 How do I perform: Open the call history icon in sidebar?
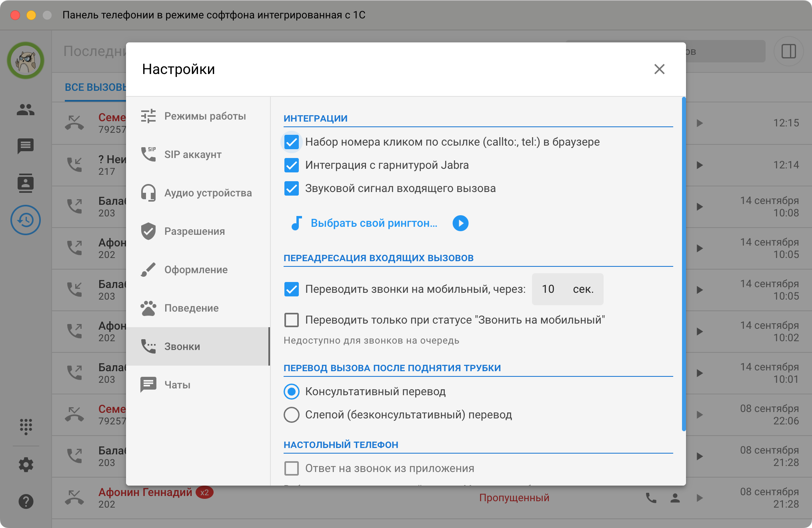[26, 220]
